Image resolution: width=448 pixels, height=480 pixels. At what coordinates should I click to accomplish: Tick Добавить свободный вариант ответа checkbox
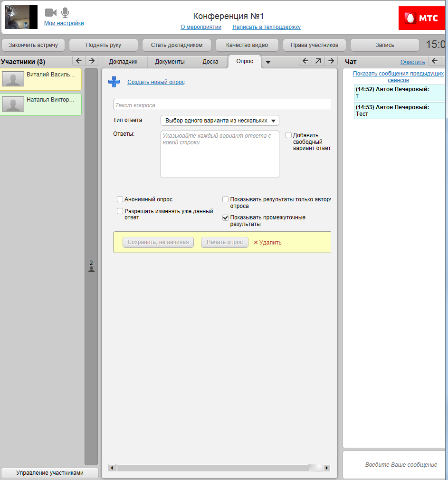pos(288,135)
